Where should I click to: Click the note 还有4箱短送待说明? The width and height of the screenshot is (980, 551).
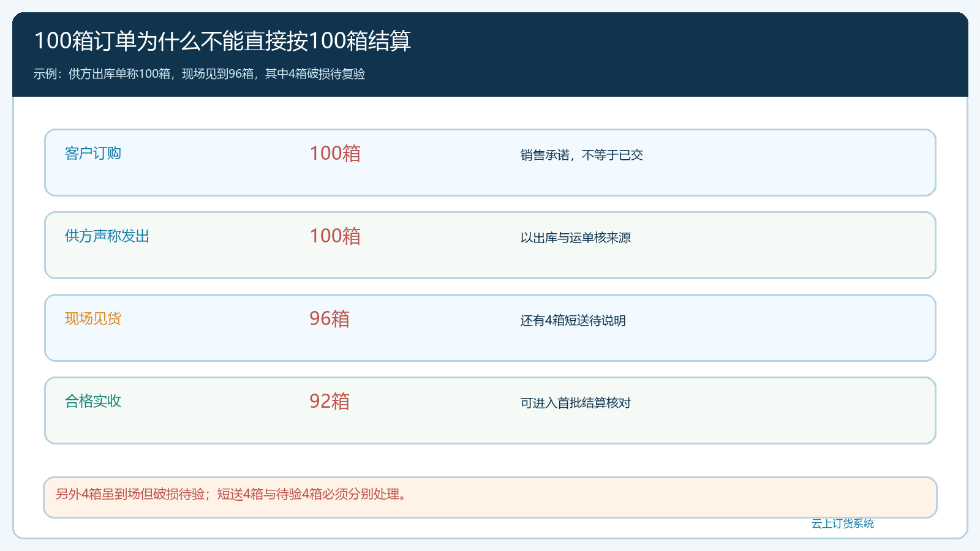pos(573,320)
